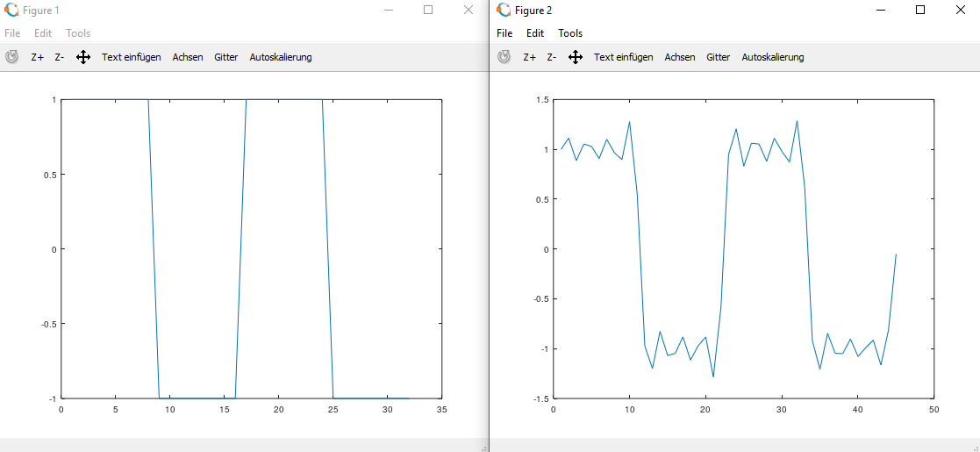Open the Tools menu in Figure 2

tap(570, 33)
